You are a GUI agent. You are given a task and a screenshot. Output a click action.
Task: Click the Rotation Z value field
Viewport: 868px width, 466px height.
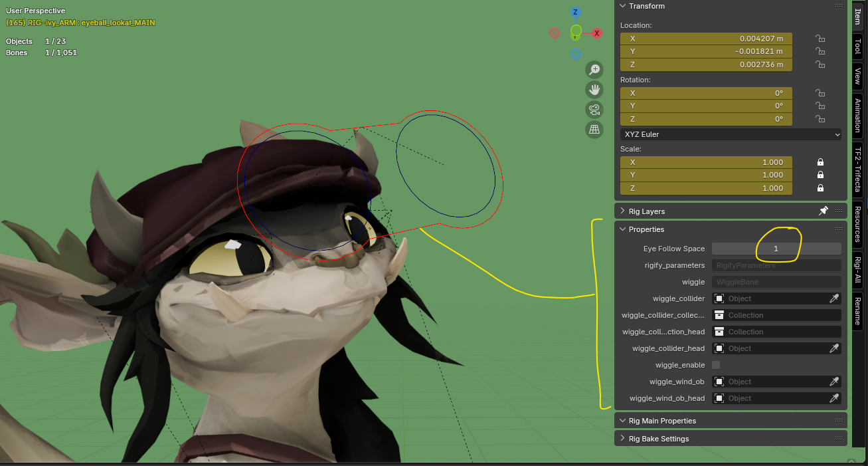coord(706,119)
